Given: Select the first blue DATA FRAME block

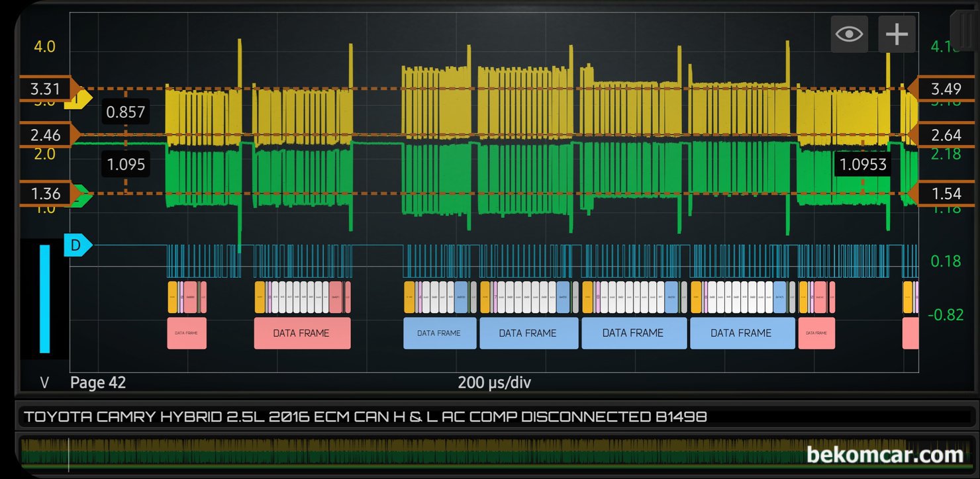Looking at the screenshot, I should coord(440,333).
